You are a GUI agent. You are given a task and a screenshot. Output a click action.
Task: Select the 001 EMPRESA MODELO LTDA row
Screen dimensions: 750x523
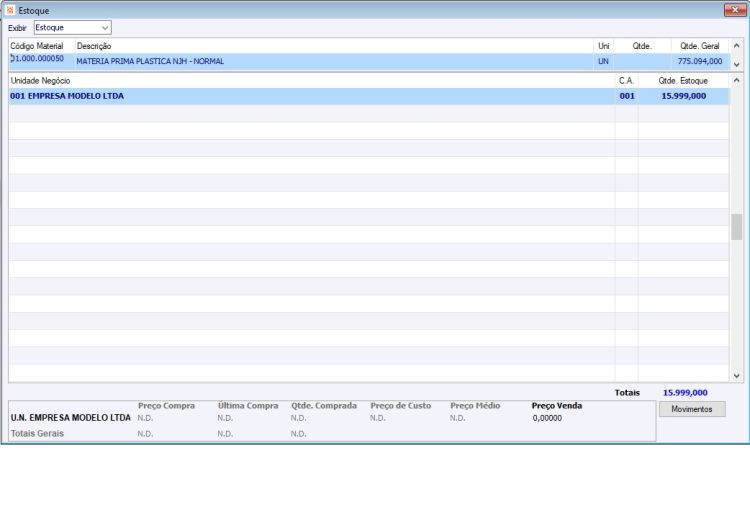tap(369, 96)
